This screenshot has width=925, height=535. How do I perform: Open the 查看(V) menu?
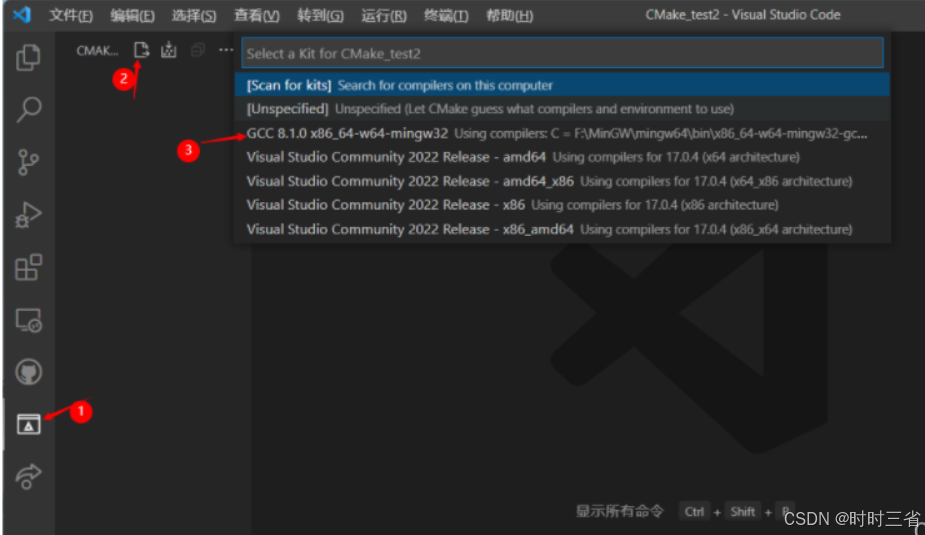pos(257,15)
